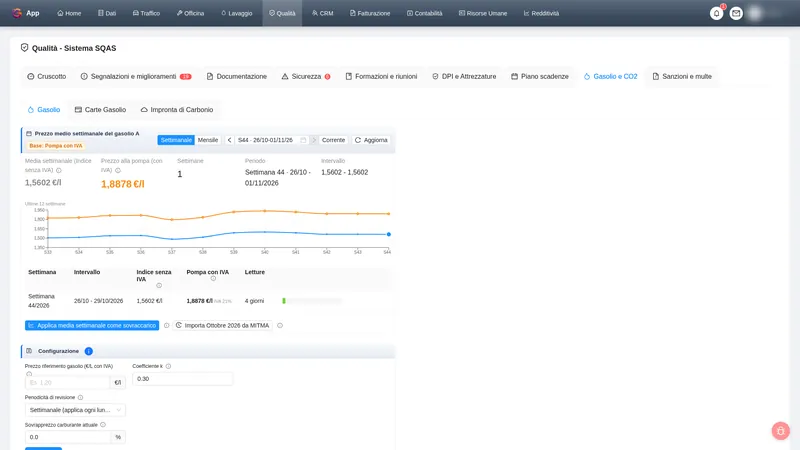Image resolution: width=800 pixels, height=450 pixels.
Task: Click the Aggiorna refresh button
Action: pos(371,140)
